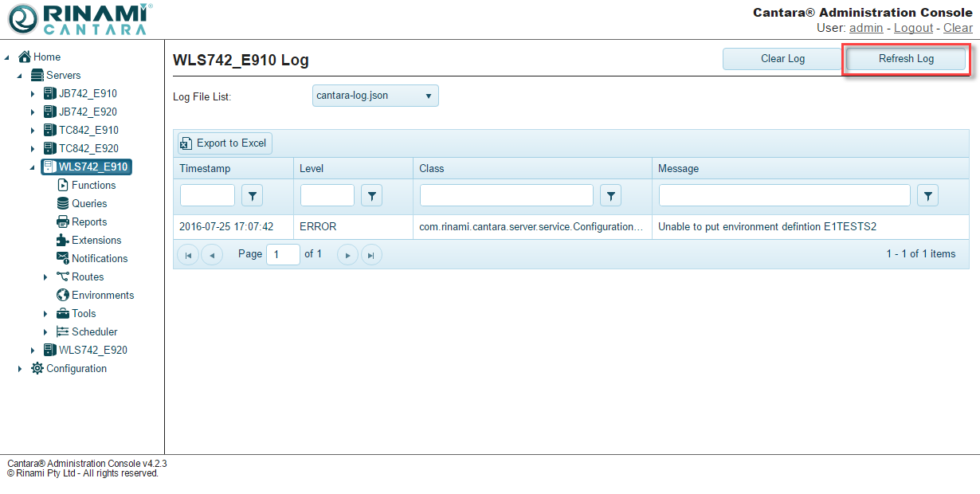The image size is (980, 494).
Task: Click the Class column filter icon
Action: (x=610, y=195)
